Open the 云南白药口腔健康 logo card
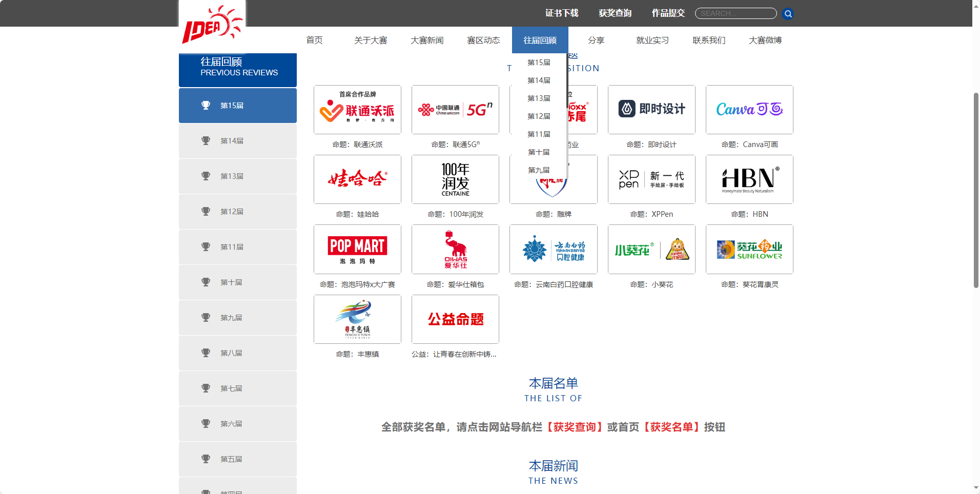Viewport: 980px width, 494px height. pos(553,249)
